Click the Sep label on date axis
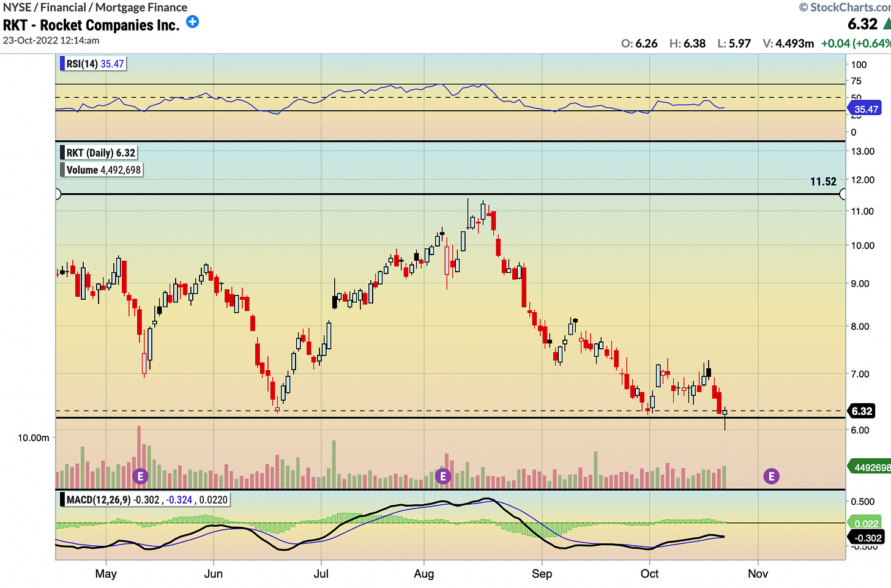Viewport: 891px width, 588px height. [542, 574]
